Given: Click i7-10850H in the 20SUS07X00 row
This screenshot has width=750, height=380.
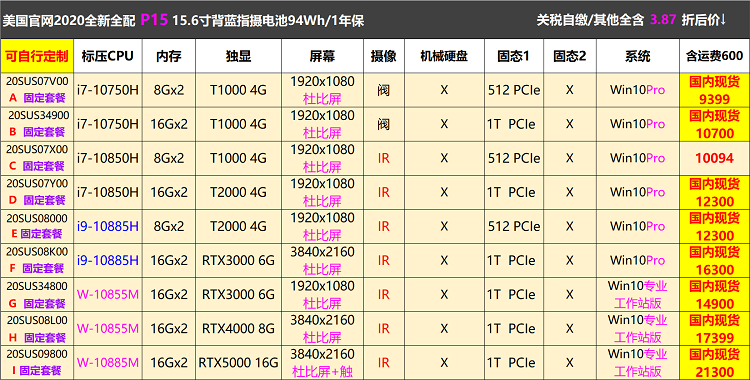Looking at the screenshot, I should pyautogui.click(x=108, y=158).
